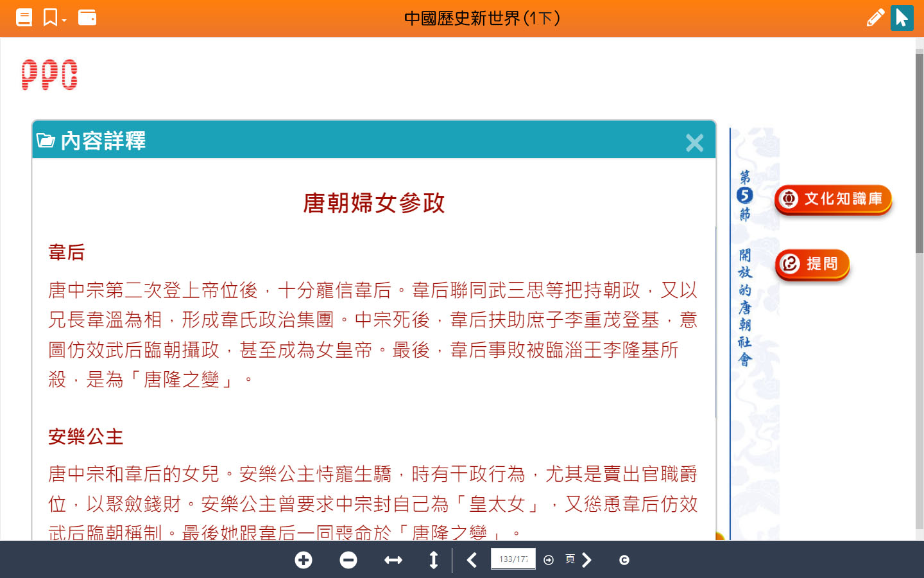Go to the previous page
The height and width of the screenshot is (578, 924).
(472, 560)
